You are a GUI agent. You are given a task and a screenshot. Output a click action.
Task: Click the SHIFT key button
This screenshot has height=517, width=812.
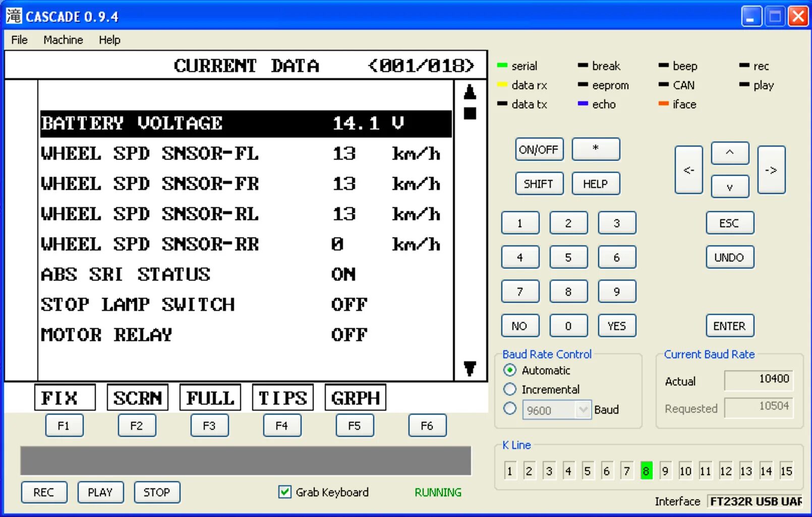coord(539,183)
